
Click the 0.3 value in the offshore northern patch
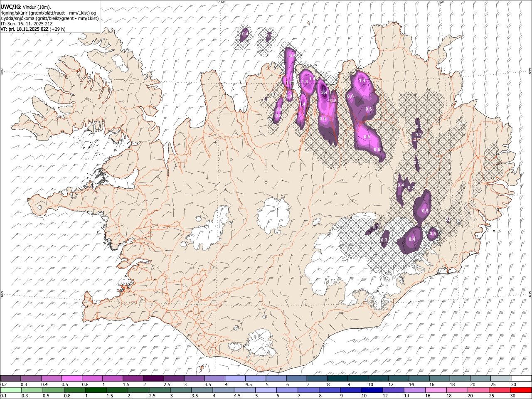coord(269,37)
